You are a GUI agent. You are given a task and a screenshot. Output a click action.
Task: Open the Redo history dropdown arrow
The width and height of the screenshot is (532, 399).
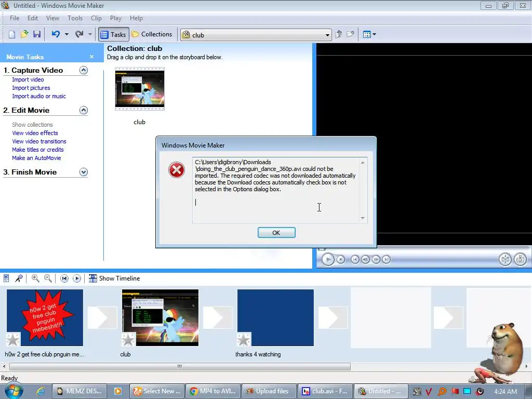tap(90, 34)
